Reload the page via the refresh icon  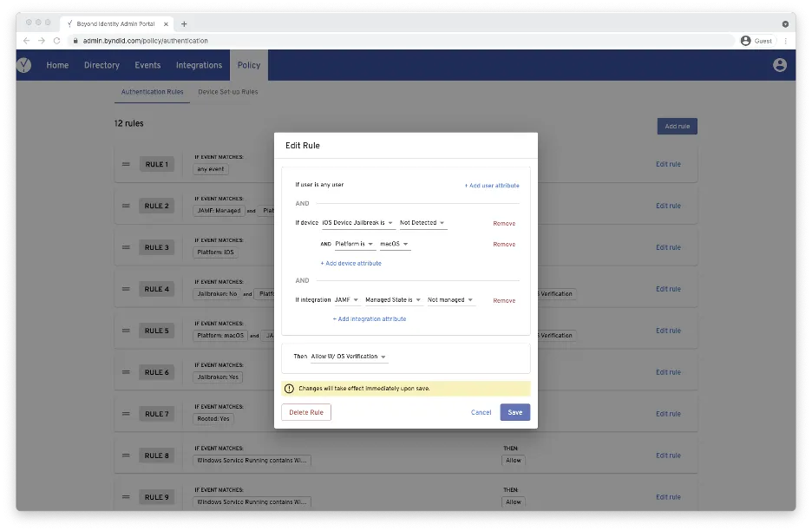pos(56,40)
